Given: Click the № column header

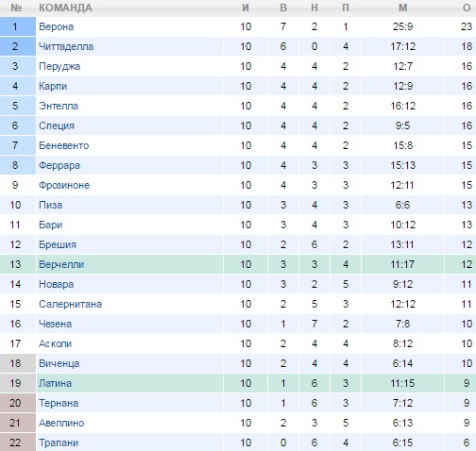Looking at the screenshot, I should [16, 8].
